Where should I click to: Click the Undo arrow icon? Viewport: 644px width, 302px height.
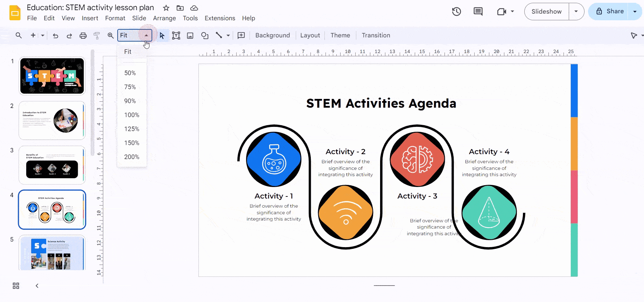pos(55,36)
